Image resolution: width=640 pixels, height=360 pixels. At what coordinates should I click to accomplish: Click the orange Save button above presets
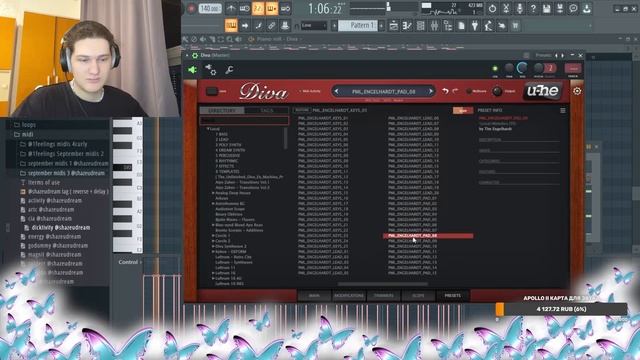point(463,111)
